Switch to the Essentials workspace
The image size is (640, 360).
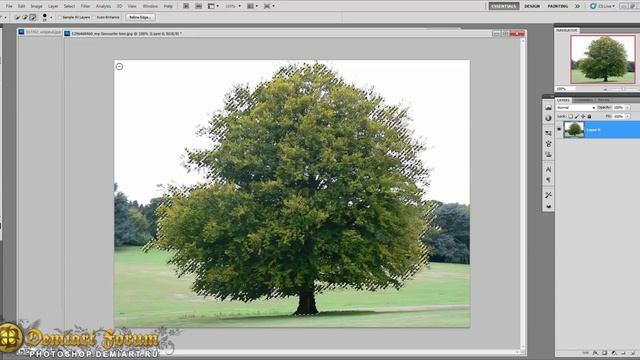point(504,6)
